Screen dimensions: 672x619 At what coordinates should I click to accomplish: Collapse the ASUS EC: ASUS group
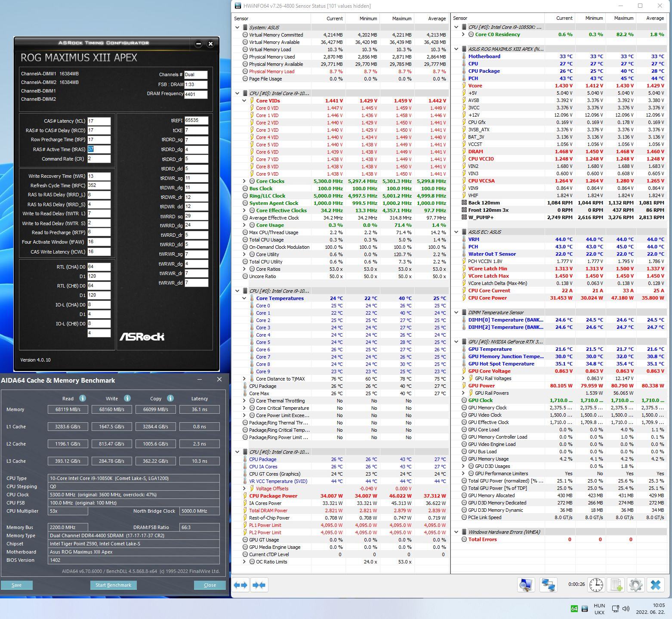coord(456,232)
